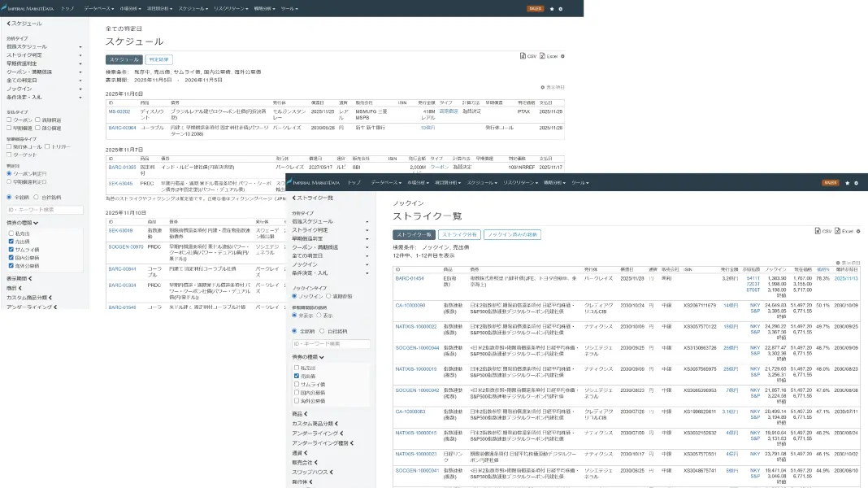Select 自社銘柄 radio in Strike list sidebar
This screenshot has width=868, height=488.
click(322, 331)
